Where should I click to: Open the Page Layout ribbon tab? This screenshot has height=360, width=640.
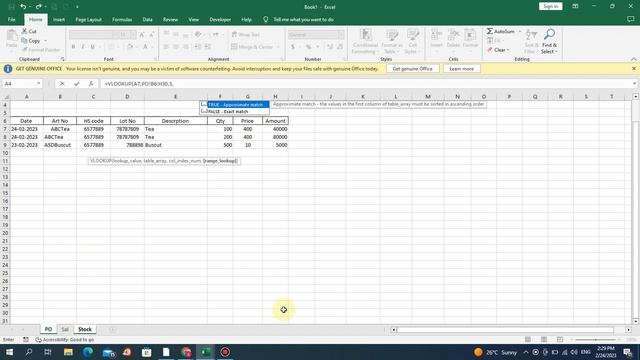pos(88,19)
